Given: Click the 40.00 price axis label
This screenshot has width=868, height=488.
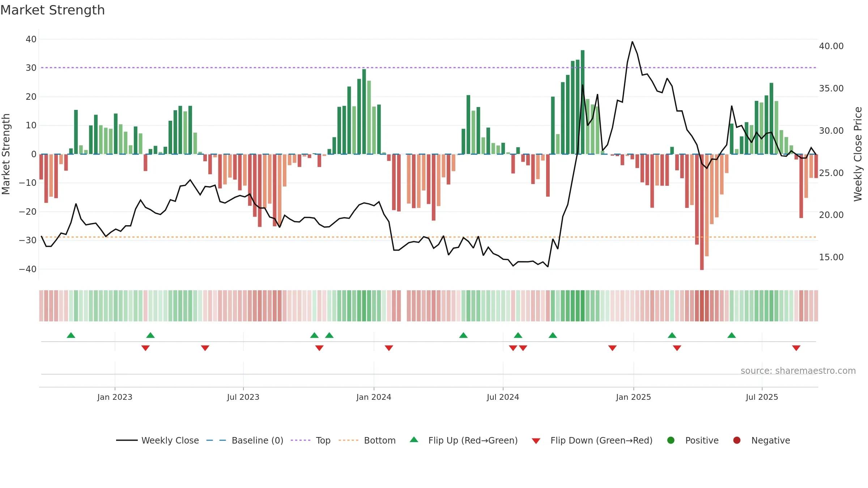Looking at the screenshot, I should click(x=831, y=46).
